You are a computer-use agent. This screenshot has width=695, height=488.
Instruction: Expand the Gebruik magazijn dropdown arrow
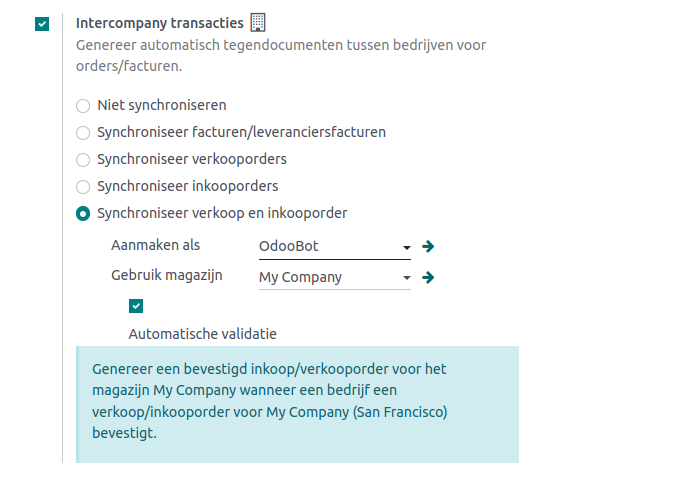point(406,278)
